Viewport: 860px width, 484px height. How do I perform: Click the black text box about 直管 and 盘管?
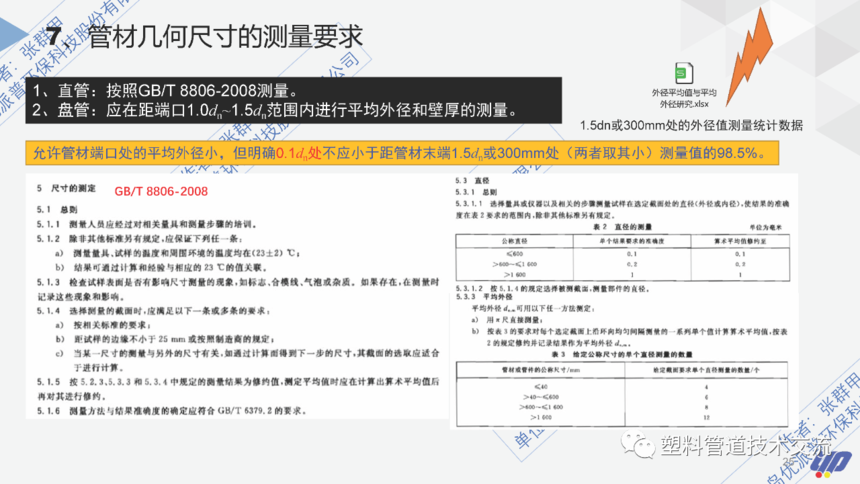pyautogui.click(x=293, y=100)
